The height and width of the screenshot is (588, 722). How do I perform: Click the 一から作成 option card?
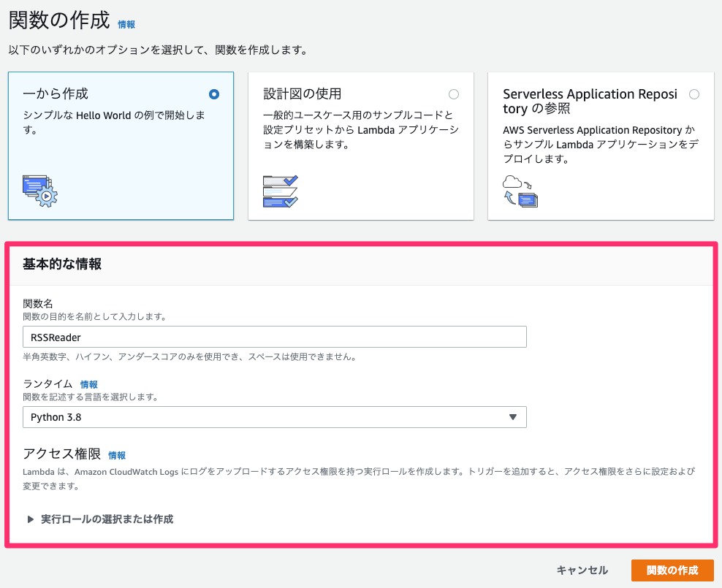(x=121, y=146)
